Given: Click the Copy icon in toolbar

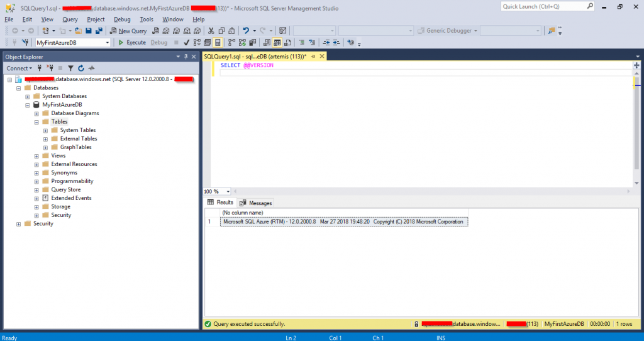Looking at the screenshot, I should [221, 31].
